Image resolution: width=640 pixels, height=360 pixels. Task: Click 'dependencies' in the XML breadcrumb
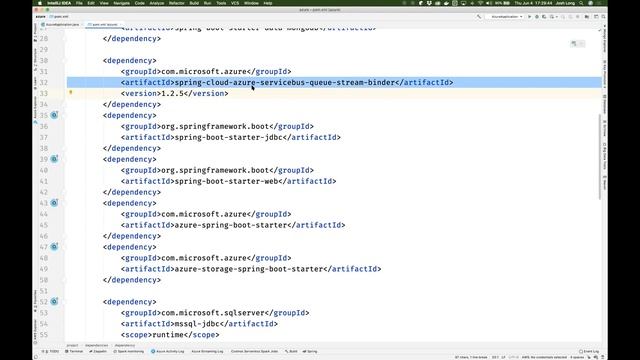97,345
